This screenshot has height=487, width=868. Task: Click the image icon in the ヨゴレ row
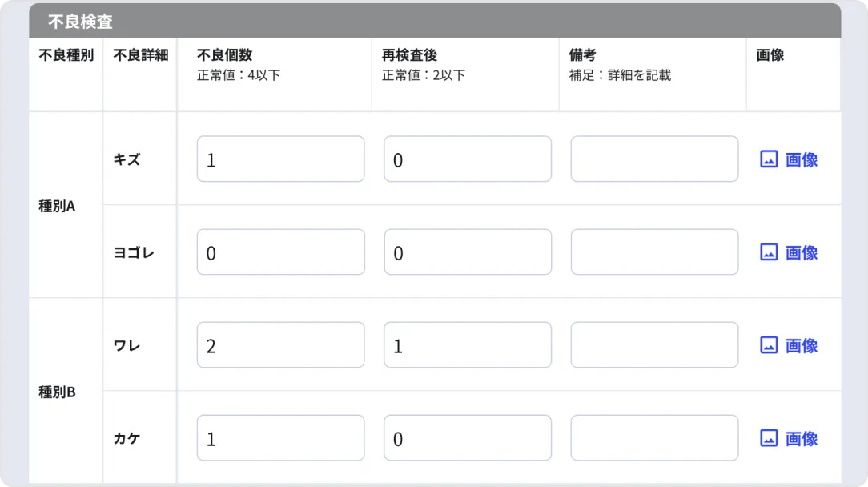pos(769,252)
